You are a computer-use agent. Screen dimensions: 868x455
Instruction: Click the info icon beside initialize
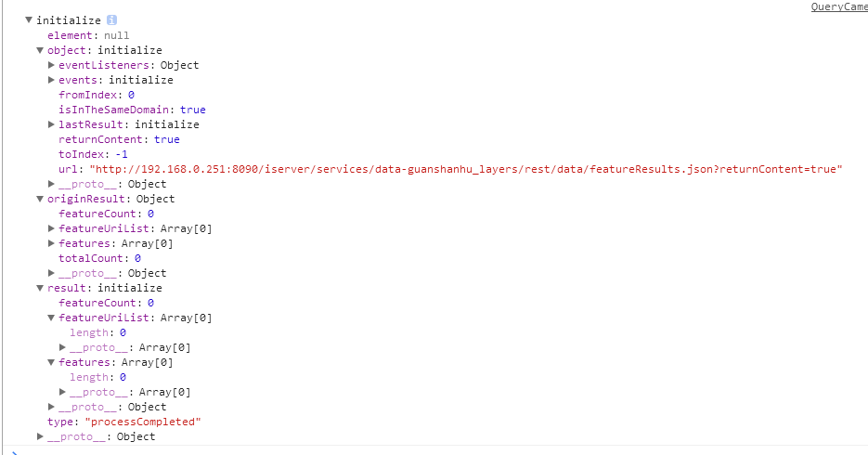[x=111, y=19]
